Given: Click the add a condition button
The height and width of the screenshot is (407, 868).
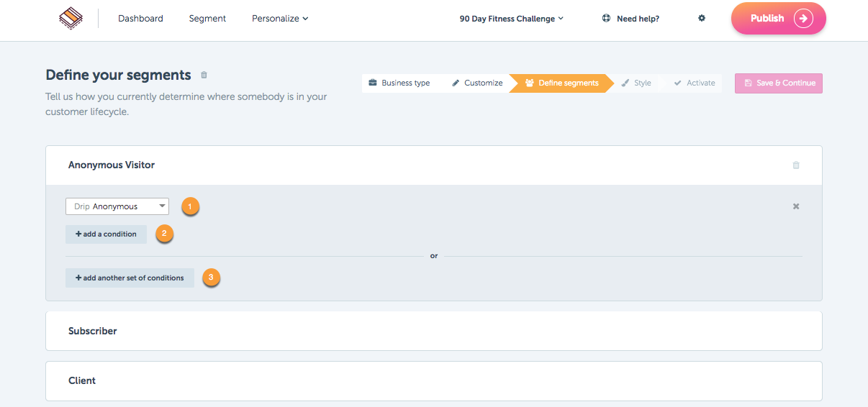Looking at the screenshot, I should click(x=106, y=234).
